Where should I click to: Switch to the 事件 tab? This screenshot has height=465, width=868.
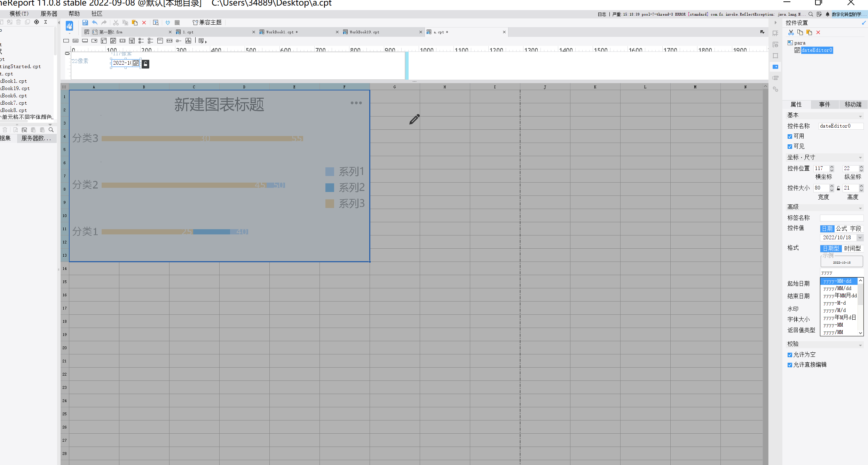(x=824, y=104)
